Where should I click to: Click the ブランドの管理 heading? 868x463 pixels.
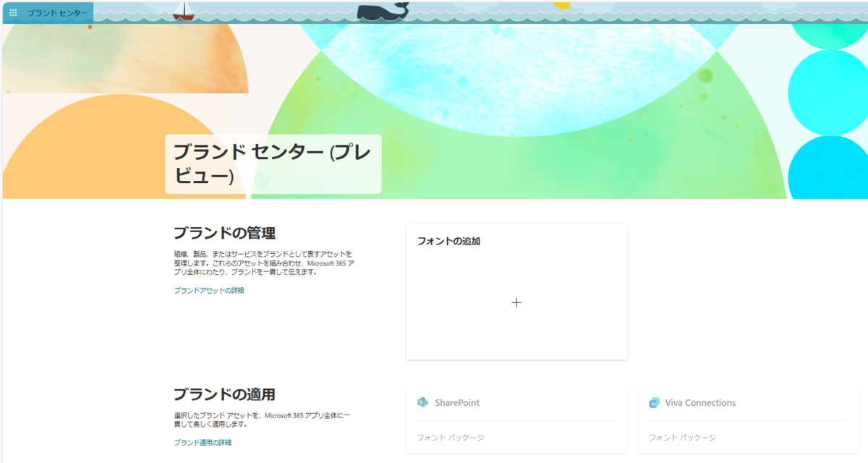coord(224,233)
